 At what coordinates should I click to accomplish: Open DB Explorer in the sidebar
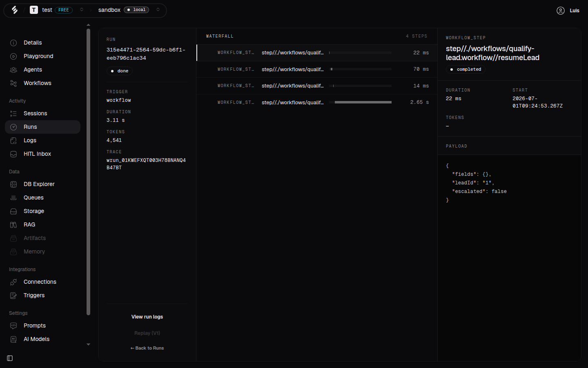tap(42, 184)
